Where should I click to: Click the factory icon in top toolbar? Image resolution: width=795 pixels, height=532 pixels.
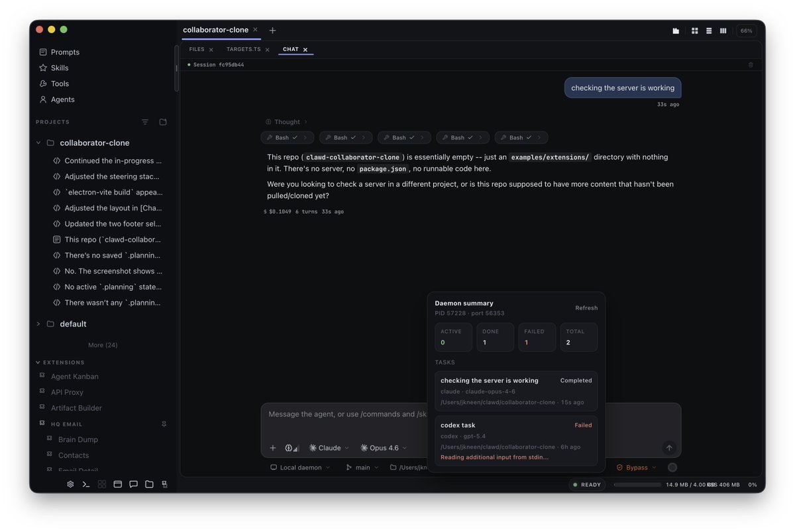(676, 30)
